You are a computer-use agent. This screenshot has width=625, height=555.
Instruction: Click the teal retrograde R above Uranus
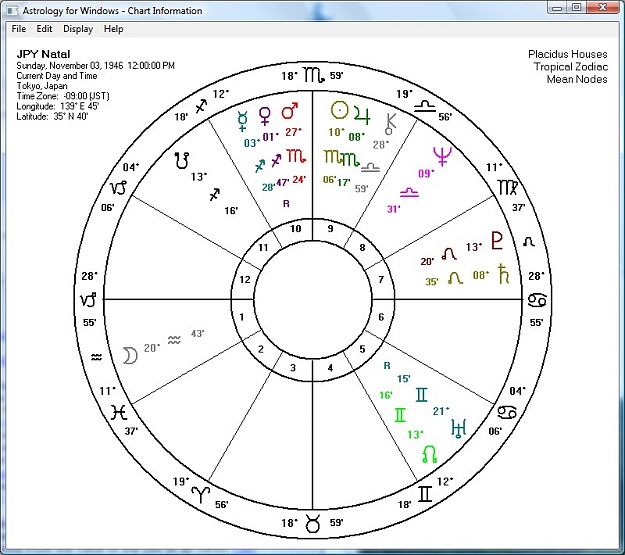[x=387, y=366]
